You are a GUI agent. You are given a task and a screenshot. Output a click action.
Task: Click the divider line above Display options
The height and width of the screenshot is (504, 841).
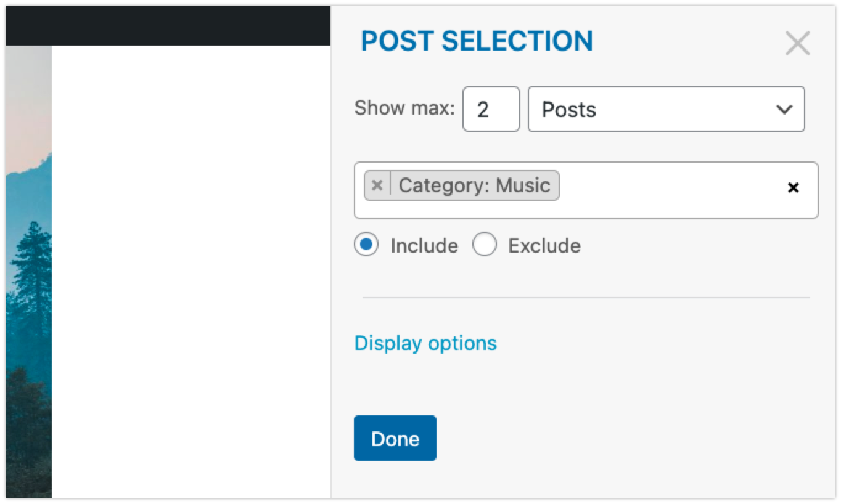(586, 298)
